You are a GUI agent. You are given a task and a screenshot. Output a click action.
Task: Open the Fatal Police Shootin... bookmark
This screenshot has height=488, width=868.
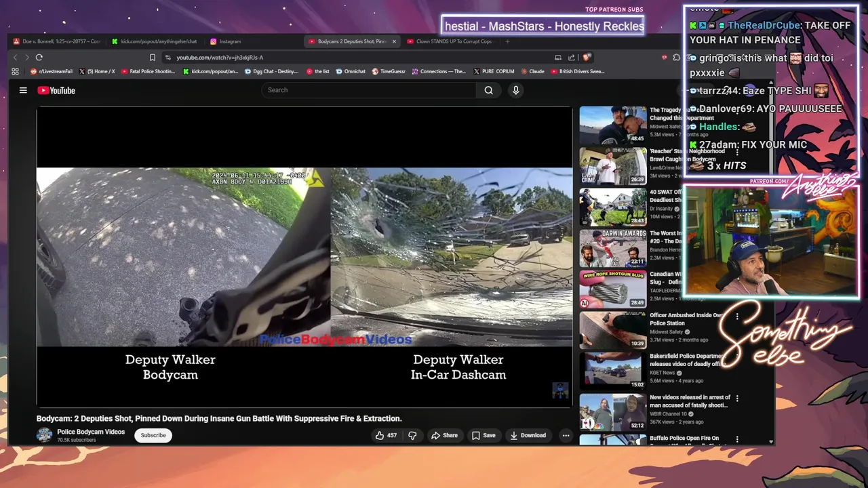pos(148,71)
